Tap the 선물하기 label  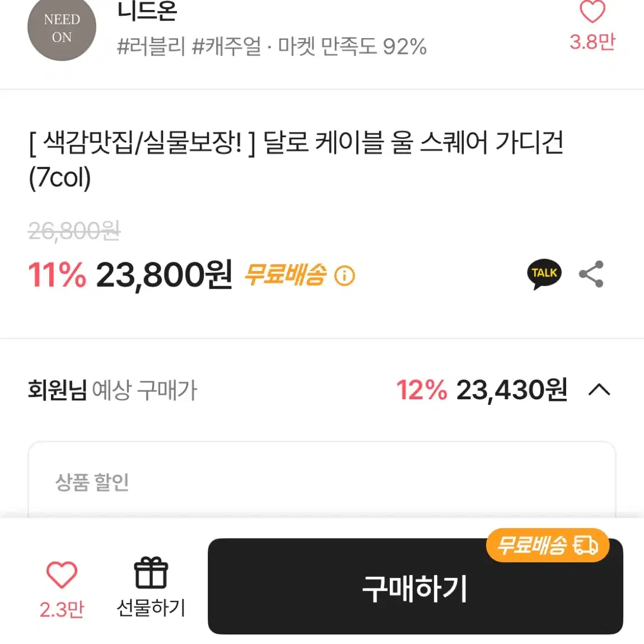pos(151,608)
